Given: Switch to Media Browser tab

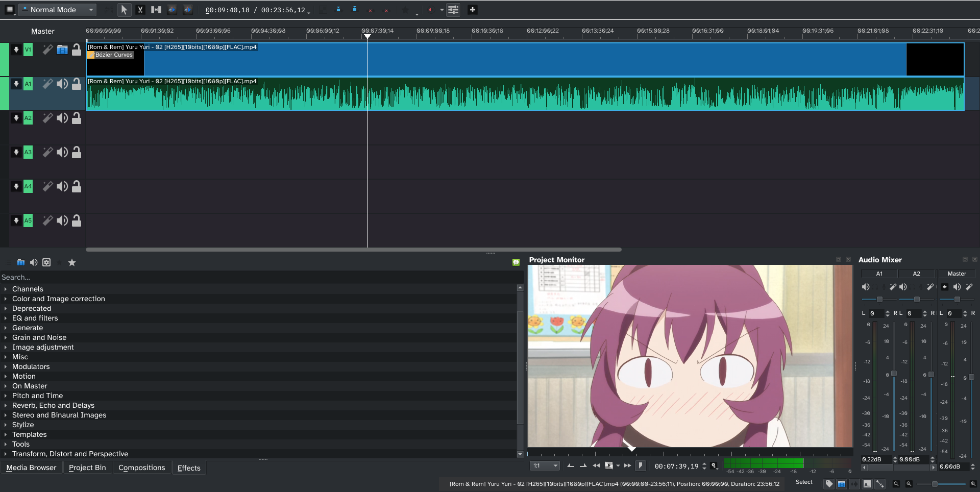Looking at the screenshot, I should (31, 468).
